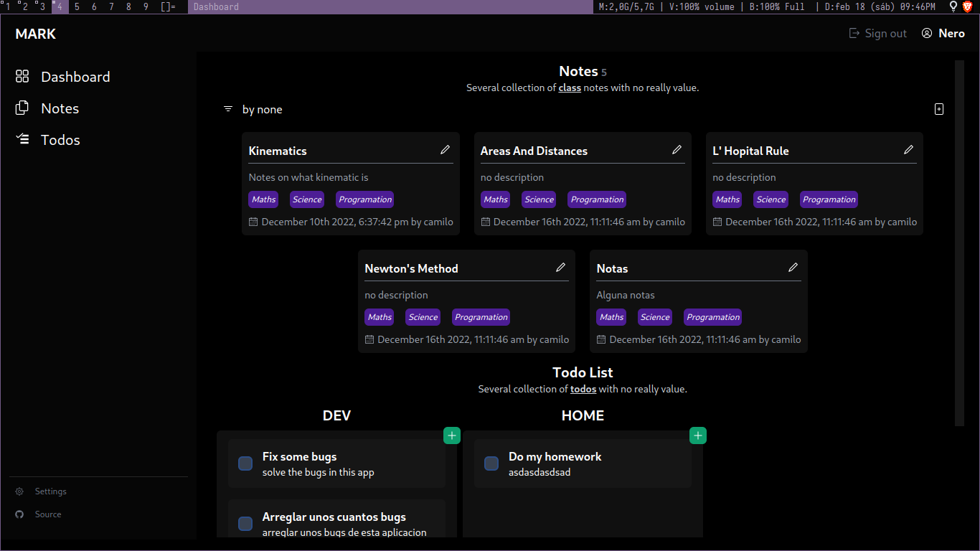Edit the Newton's Method note

561,267
